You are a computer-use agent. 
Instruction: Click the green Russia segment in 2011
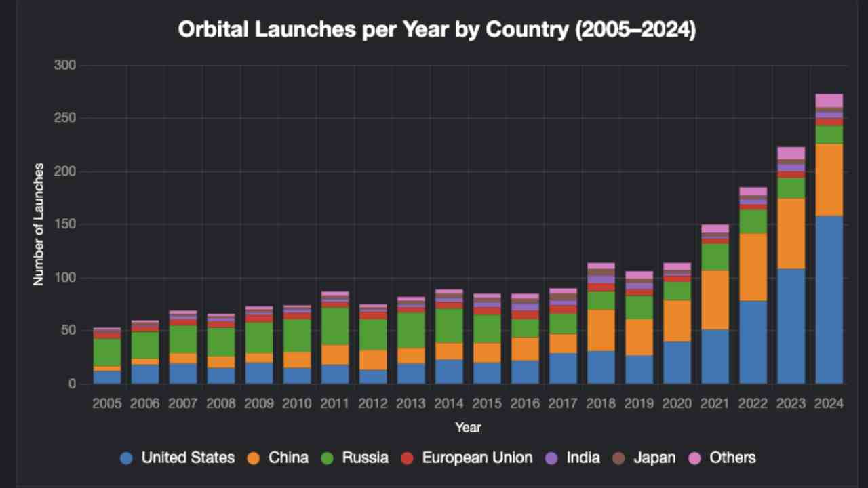335,326
